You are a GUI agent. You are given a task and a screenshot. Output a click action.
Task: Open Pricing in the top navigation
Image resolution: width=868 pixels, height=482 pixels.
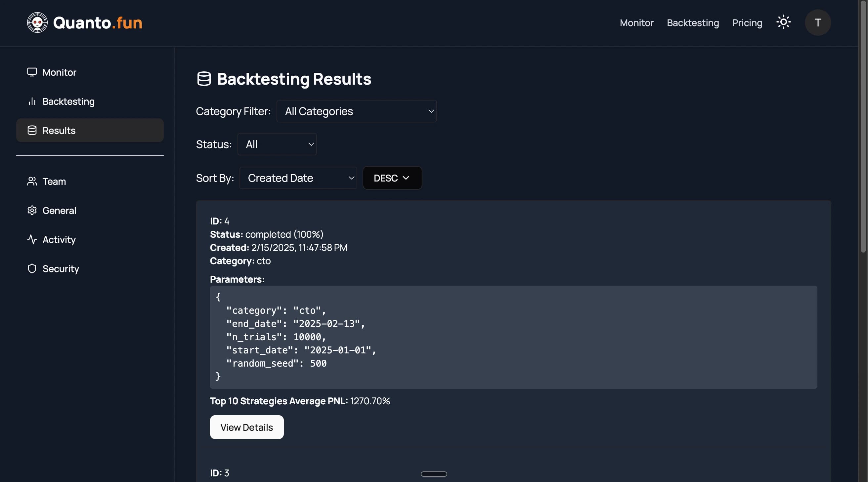click(x=747, y=22)
